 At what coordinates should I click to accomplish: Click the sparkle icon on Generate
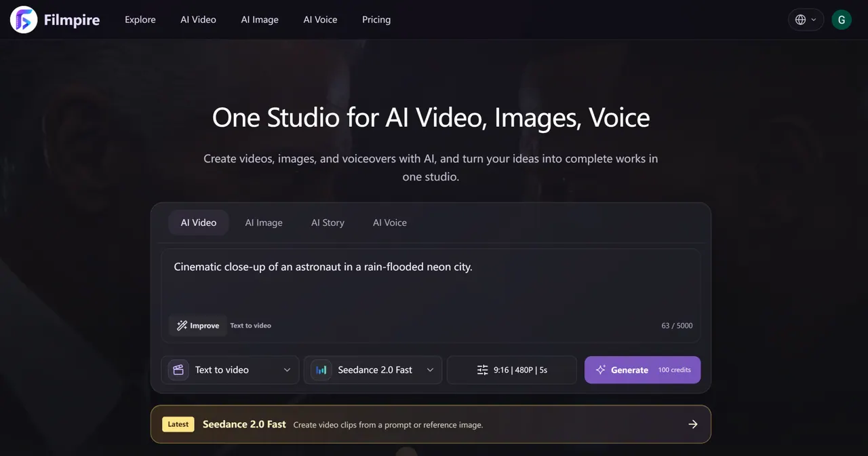(600, 370)
